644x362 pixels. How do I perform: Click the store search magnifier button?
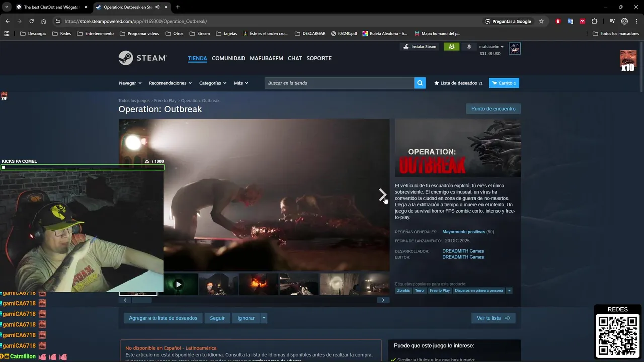[420, 83]
